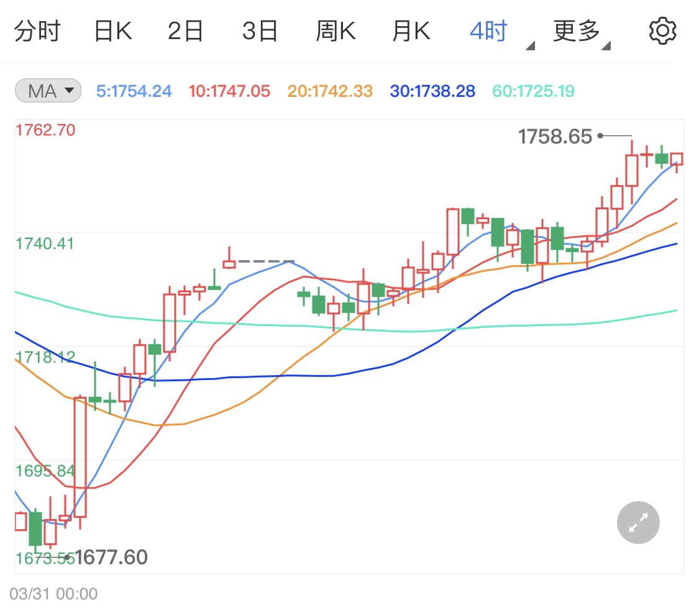Expand chart to fullscreen with arrows button
699x616 pixels.
tap(638, 522)
